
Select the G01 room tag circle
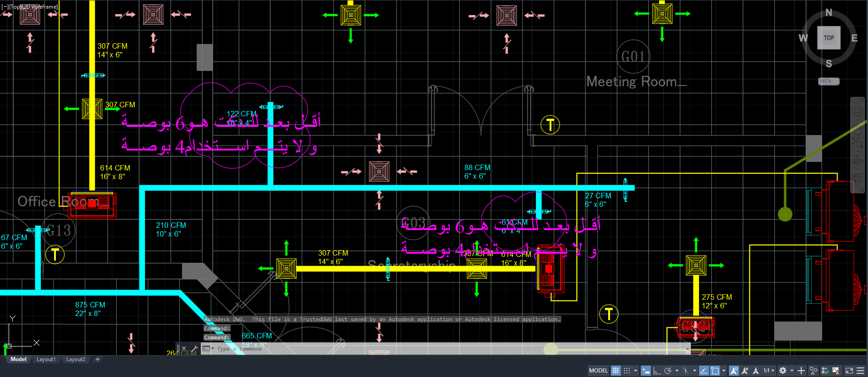point(633,56)
